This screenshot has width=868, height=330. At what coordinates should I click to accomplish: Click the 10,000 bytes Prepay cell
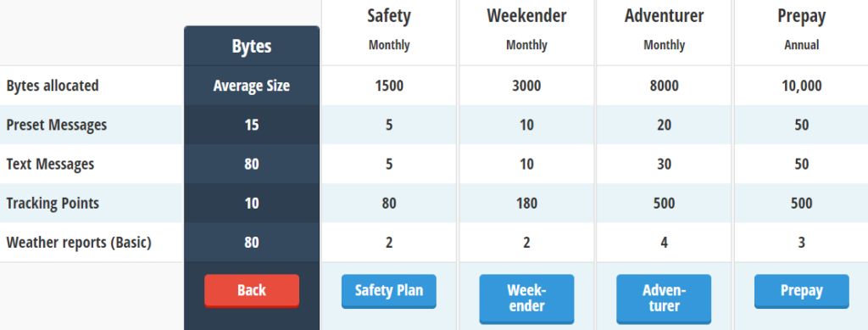801,86
